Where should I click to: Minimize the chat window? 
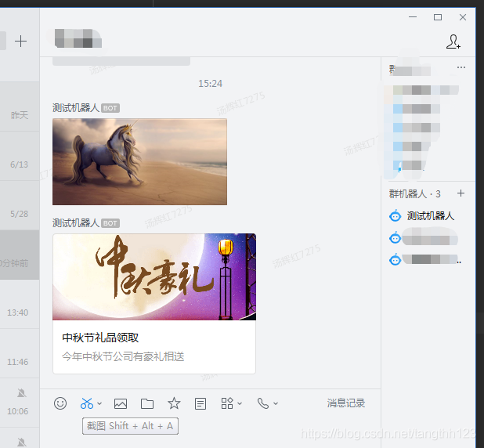[413, 17]
